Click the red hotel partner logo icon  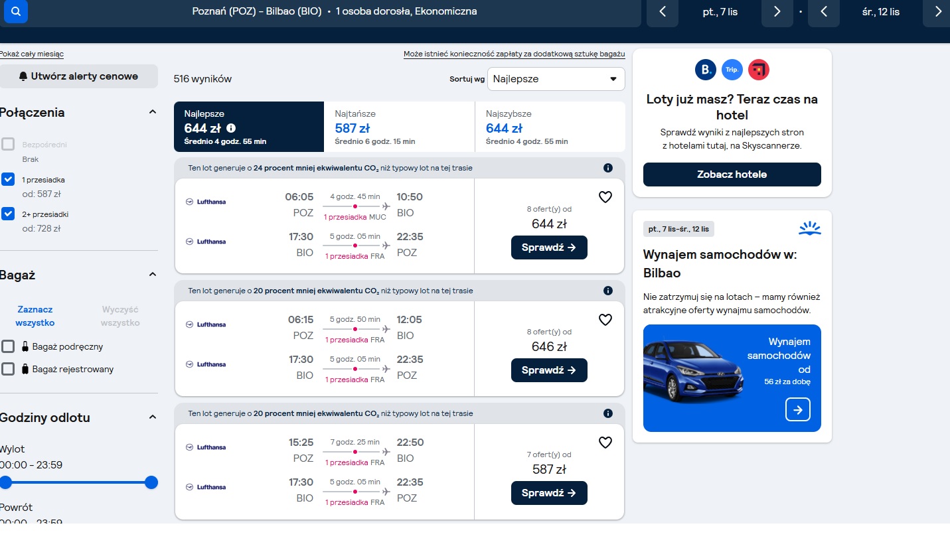(x=759, y=69)
